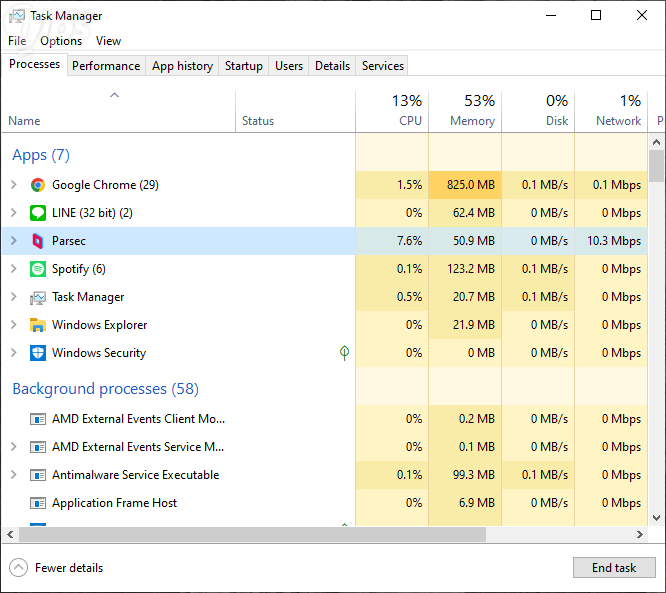Select the Processes tab
This screenshot has height=593, width=666.
(34, 64)
